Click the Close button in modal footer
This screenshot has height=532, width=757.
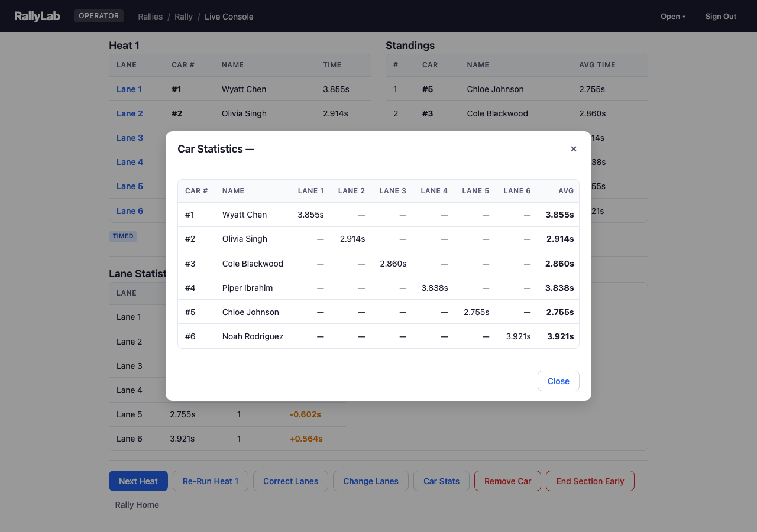click(558, 381)
